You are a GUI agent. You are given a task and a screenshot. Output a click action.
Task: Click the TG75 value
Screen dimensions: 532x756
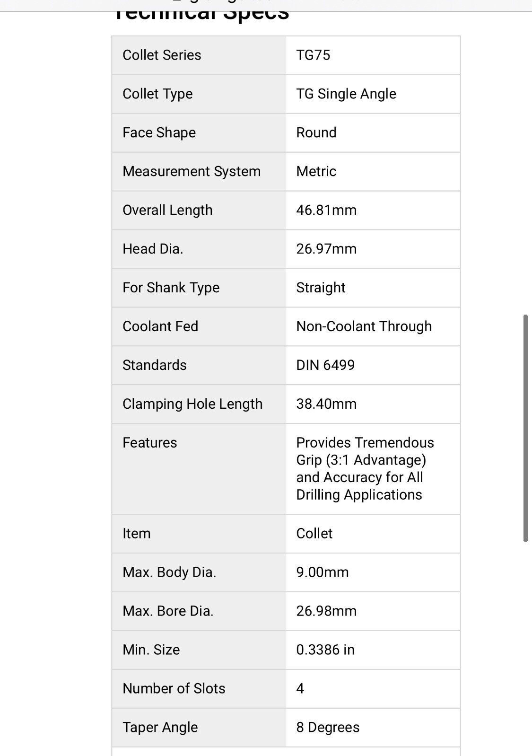[x=313, y=55]
